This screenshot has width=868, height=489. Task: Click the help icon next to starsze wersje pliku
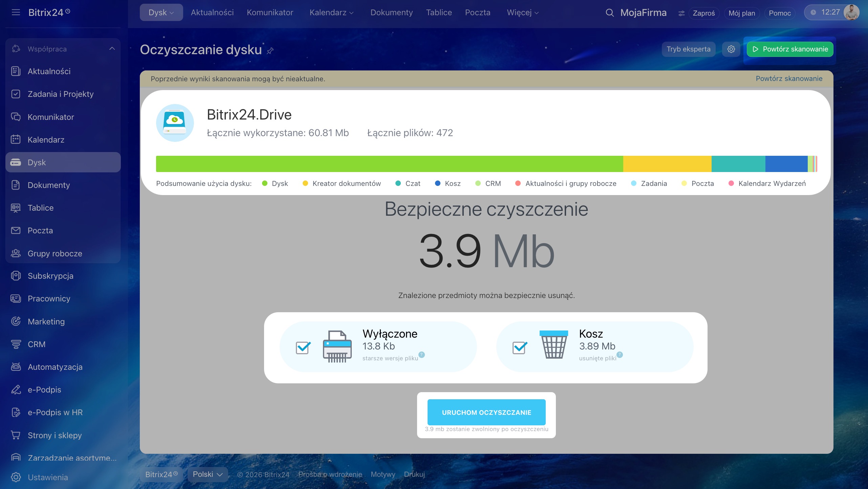(x=421, y=355)
